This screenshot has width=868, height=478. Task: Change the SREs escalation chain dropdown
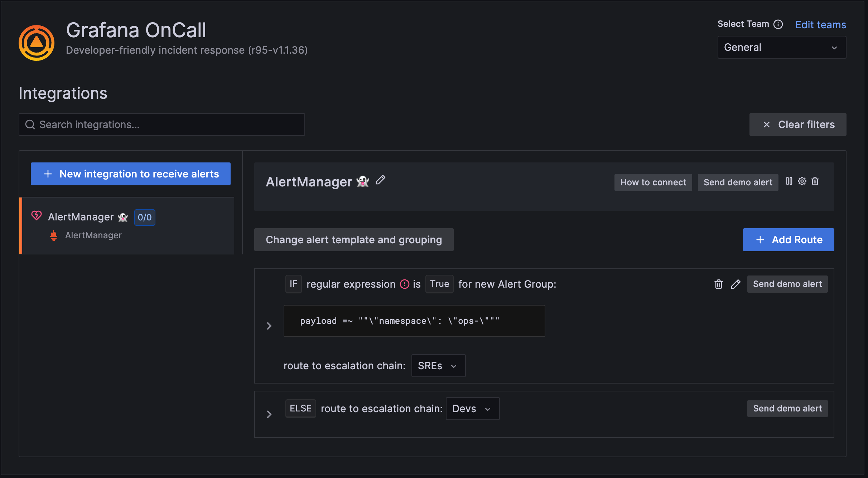pos(438,365)
